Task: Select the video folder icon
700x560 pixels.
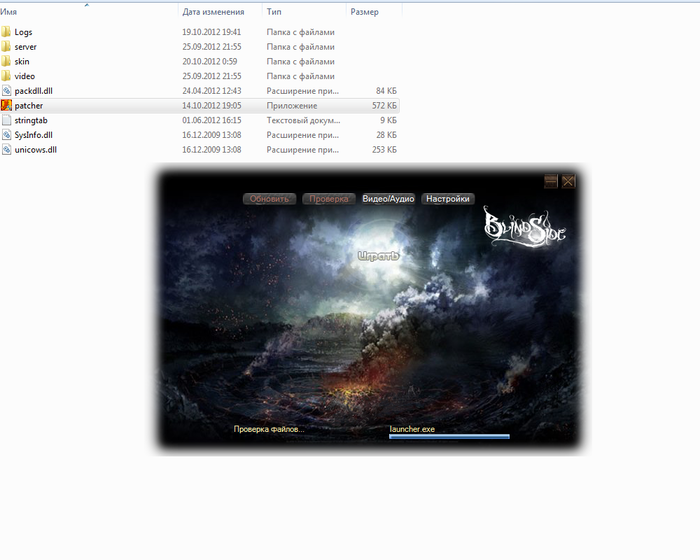Action: coord(6,76)
